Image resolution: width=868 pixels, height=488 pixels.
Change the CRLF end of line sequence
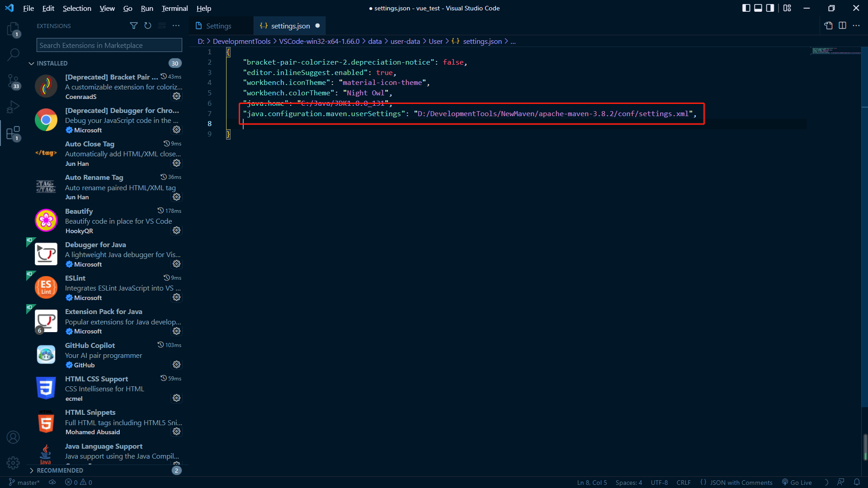tap(684, 482)
